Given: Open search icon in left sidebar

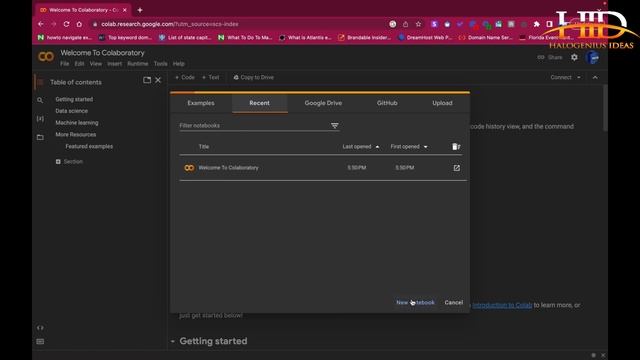Looking at the screenshot, I should point(40,100).
